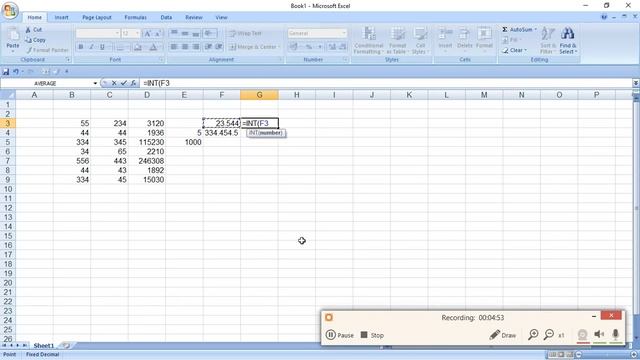
Task: Click the Find & Select binoculars
Action: coord(568,40)
